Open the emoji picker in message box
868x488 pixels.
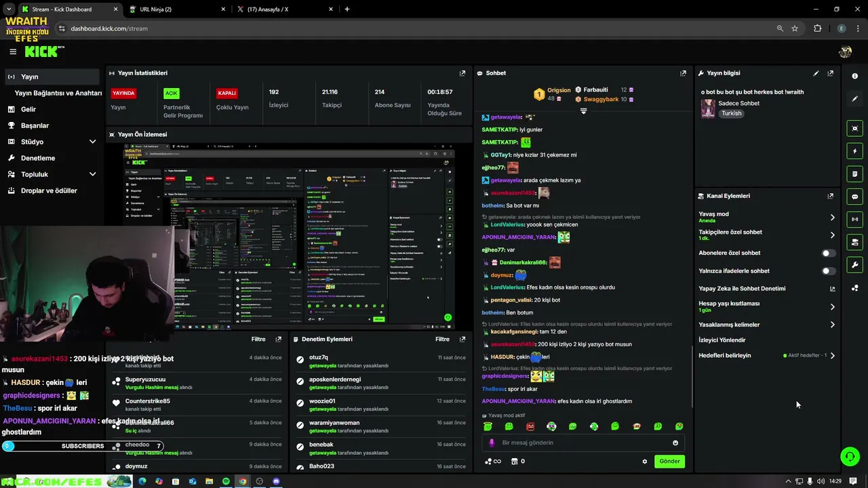675,443
